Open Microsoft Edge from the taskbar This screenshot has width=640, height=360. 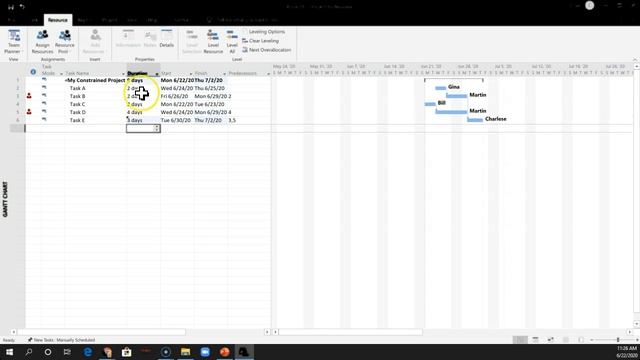point(88,352)
